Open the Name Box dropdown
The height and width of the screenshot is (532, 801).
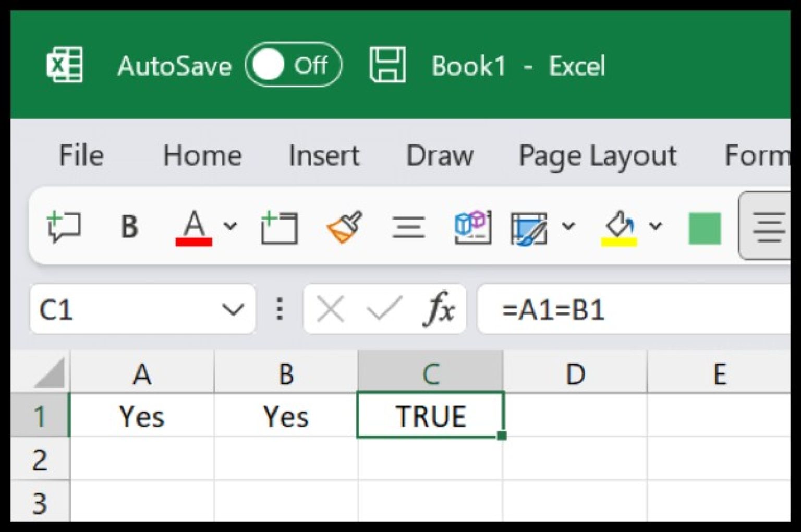point(233,309)
